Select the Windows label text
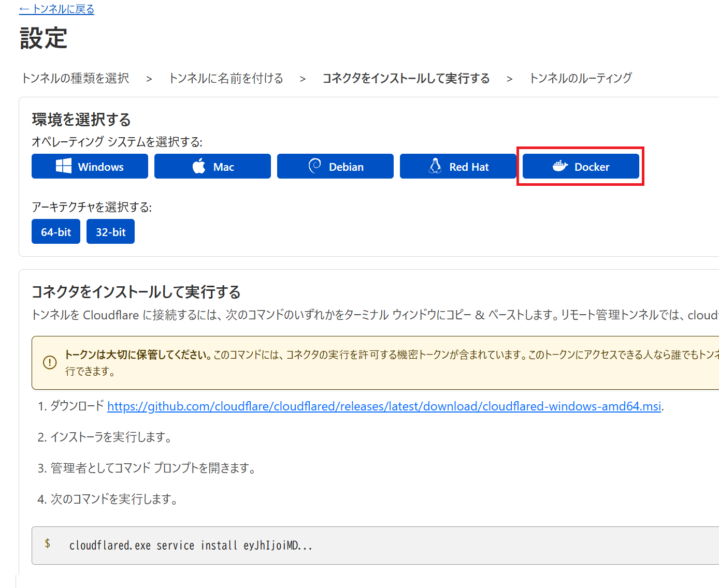This screenshot has height=588, width=719. [x=101, y=167]
